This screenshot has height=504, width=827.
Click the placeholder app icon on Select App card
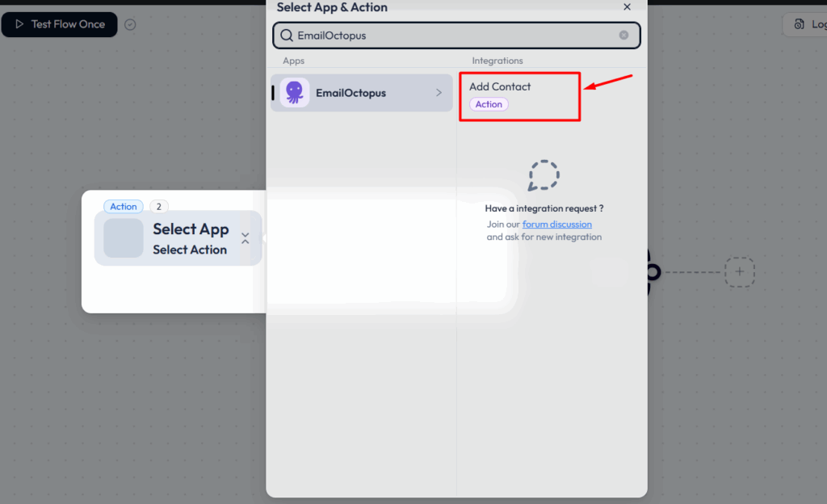pos(123,237)
